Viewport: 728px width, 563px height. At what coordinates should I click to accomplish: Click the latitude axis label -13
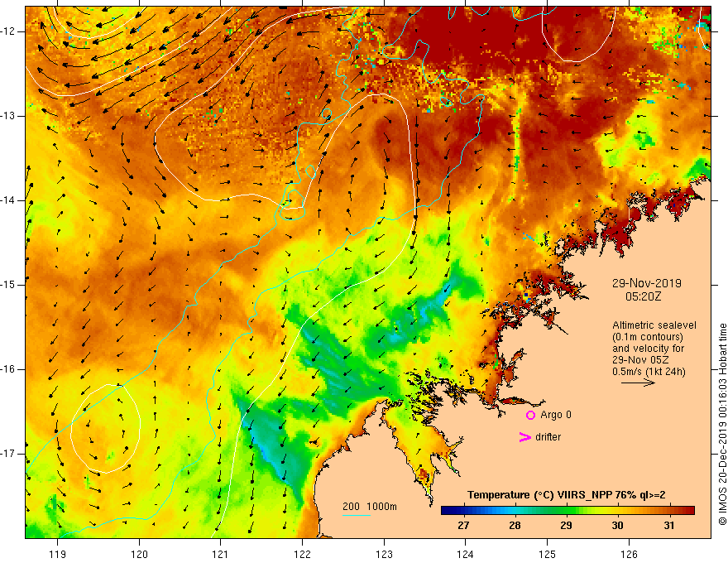click(x=10, y=116)
